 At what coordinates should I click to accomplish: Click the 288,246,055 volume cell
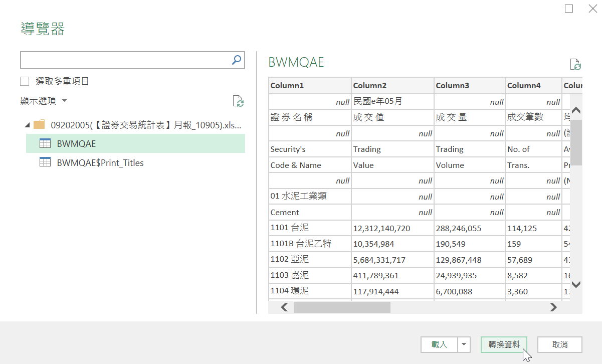[x=470, y=228]
